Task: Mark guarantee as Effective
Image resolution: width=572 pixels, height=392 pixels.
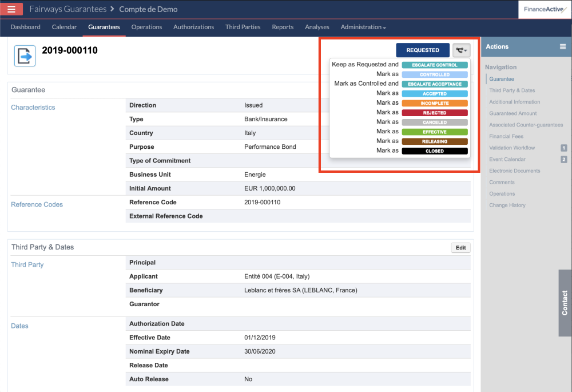Action: [x=435, y=132]
